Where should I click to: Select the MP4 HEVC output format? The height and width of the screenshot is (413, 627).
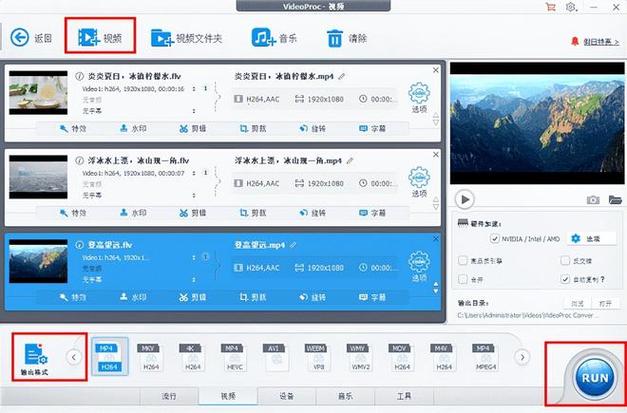coord(234,357)
